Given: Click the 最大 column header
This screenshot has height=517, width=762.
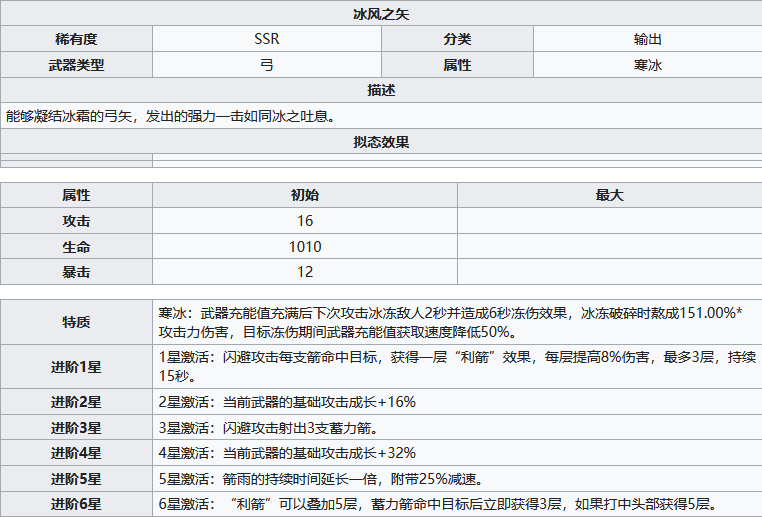Looking at the screenshot, I should pyautogui.click(x=609, y=196).
